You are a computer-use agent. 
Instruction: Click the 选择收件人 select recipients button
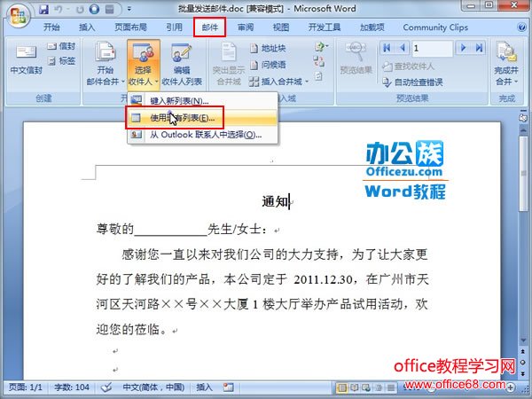point(143,64)
